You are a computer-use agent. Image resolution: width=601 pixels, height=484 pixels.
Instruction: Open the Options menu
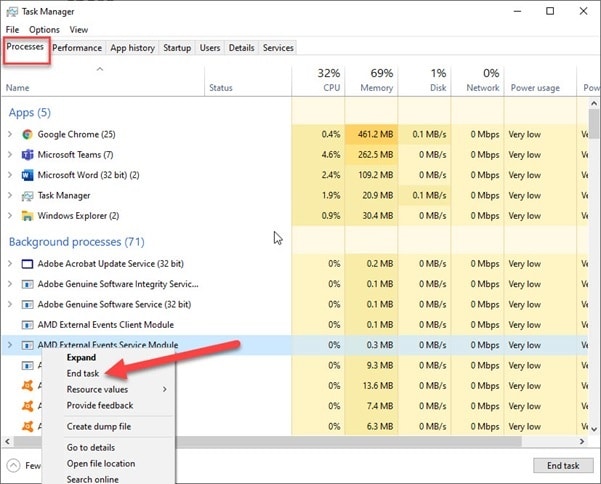pos(44,30)
